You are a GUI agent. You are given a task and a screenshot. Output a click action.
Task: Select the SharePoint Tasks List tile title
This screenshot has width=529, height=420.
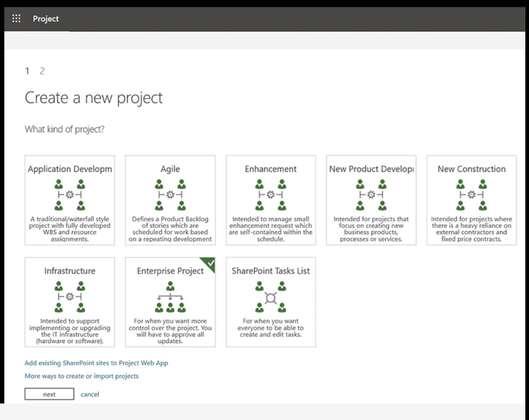click(x=270, y=271)
